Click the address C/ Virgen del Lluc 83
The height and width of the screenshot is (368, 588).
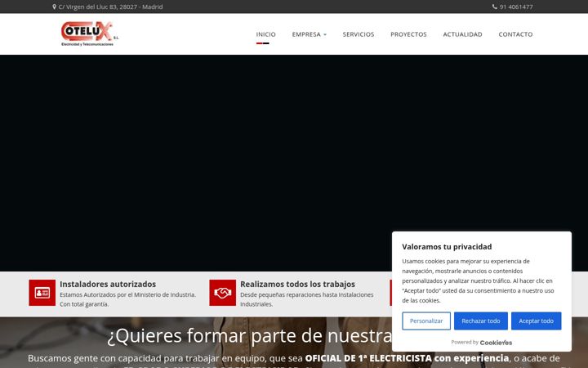[x=110, y=7]
